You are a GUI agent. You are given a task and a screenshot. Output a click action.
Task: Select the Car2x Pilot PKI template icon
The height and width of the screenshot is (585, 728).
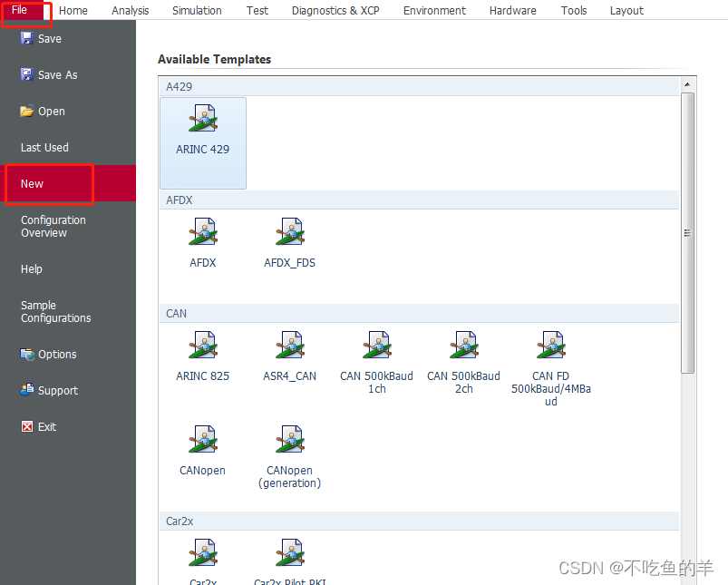click(x=290, y=552)
